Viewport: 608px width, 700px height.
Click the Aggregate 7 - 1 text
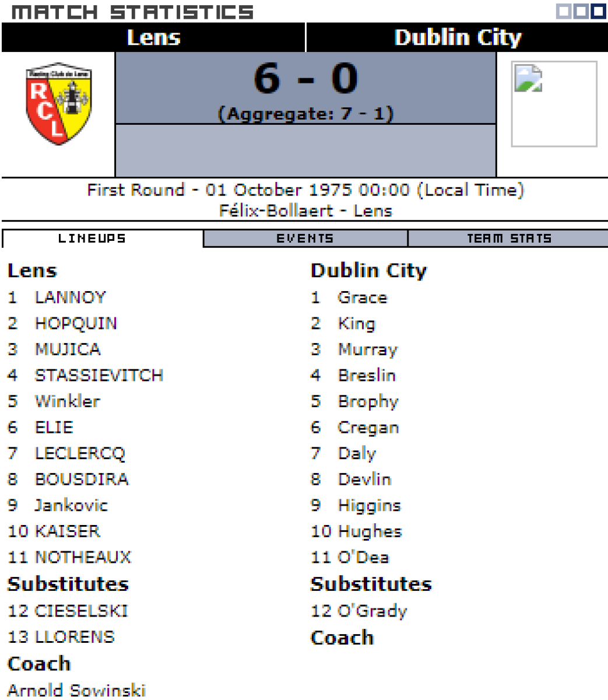305,113
